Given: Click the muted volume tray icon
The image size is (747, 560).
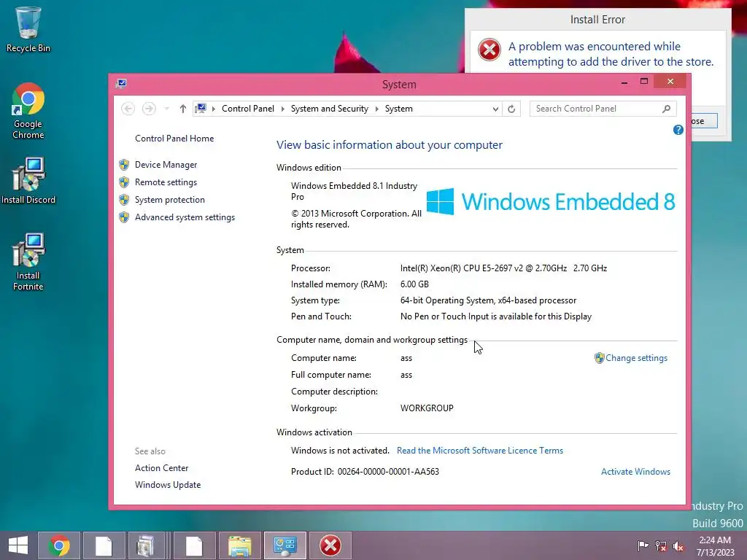Looking at the screenshot, I should point(678,545).
